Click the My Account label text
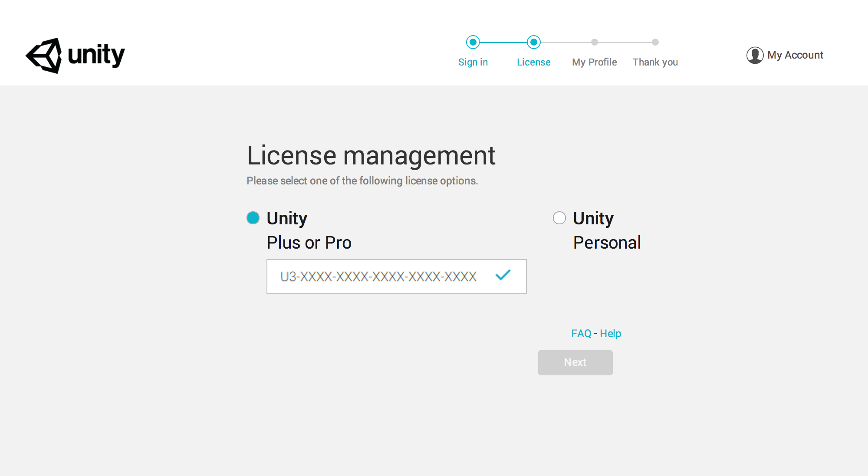This screenshot has width=868, height=476. click(796, 55)
